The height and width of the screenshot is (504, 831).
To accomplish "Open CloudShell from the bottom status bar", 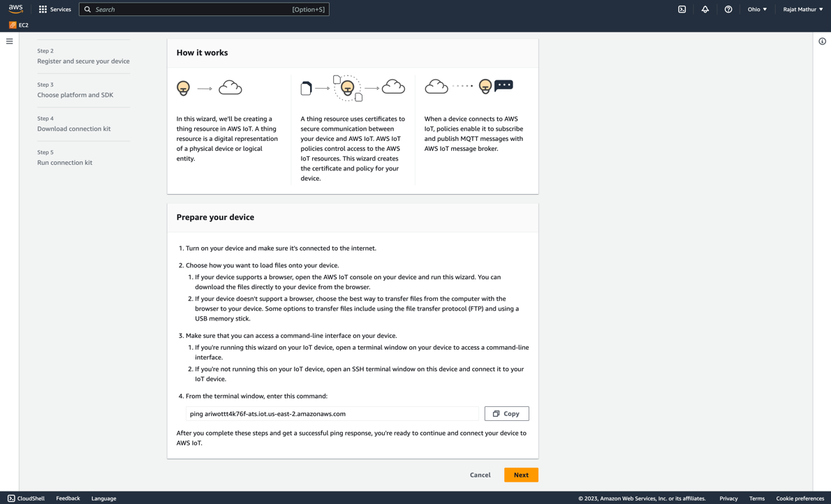I will (26, 498).
